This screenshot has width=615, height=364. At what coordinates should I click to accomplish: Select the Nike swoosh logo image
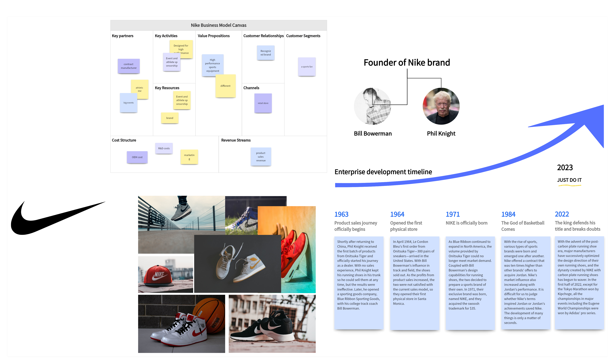point(58,218)
